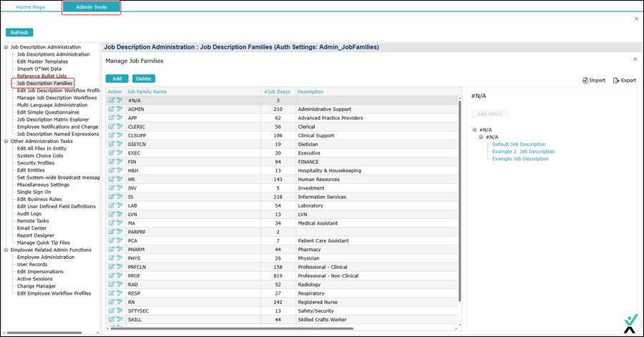Image resolution: width=644 pixels, height=337 pixels.
Task: Switch to the Home Page tab
Action: tap(30, 7)
